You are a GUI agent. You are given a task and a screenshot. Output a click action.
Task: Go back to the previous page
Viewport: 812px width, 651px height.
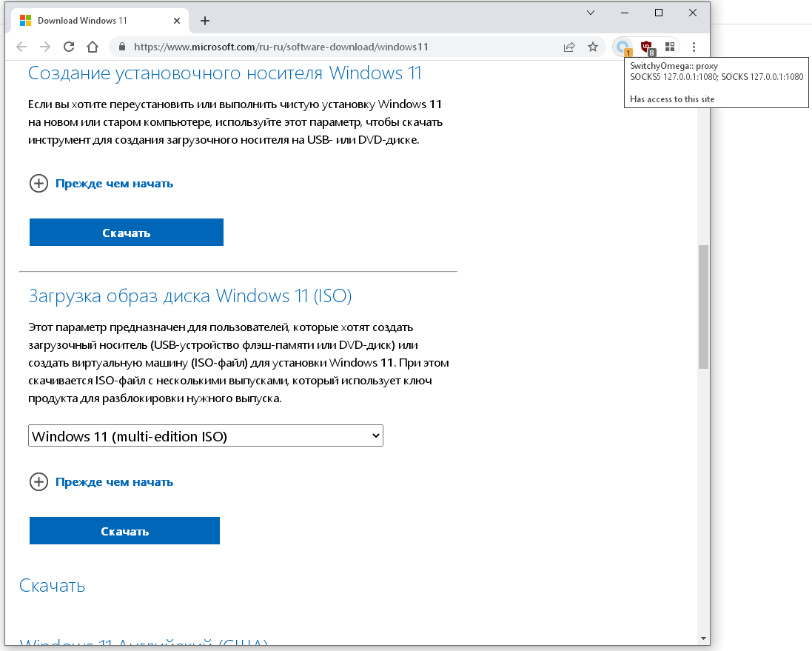click(21, 47)
